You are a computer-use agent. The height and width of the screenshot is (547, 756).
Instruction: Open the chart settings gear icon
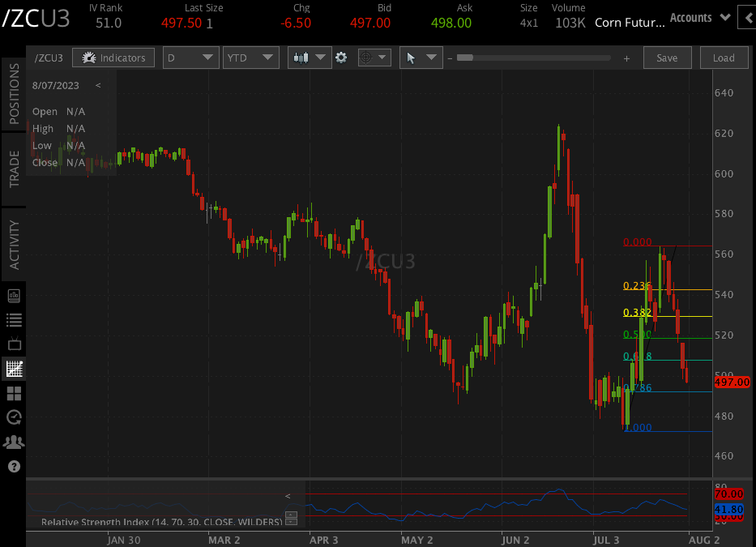tap(341, 58)
